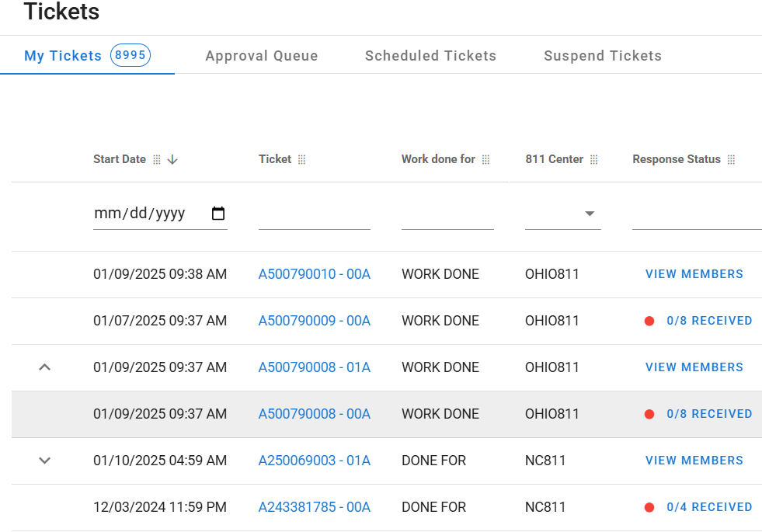Open the Response Status column menu icon

click(732, 160)
